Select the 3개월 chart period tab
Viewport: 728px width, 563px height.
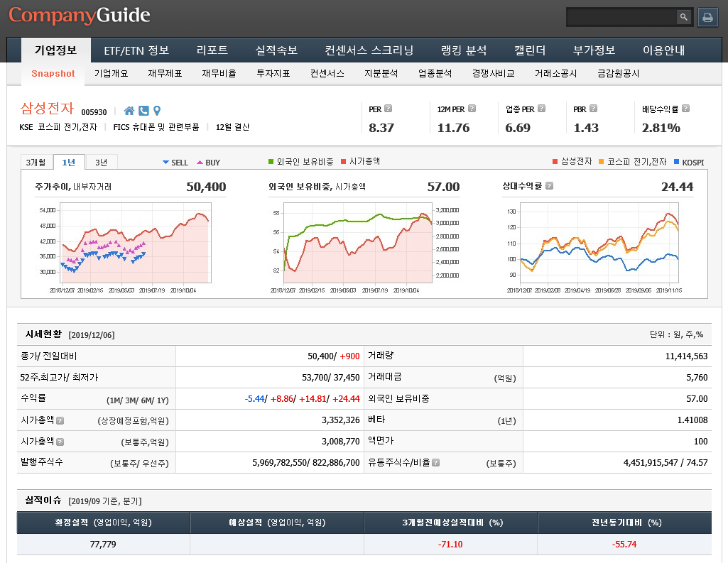coord(36,162)
